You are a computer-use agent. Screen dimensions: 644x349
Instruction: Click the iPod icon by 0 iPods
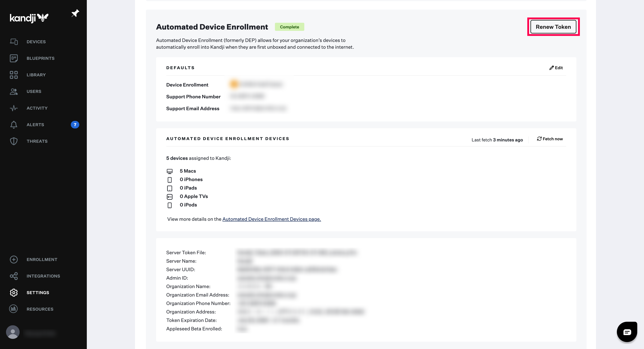click(169, 205)
